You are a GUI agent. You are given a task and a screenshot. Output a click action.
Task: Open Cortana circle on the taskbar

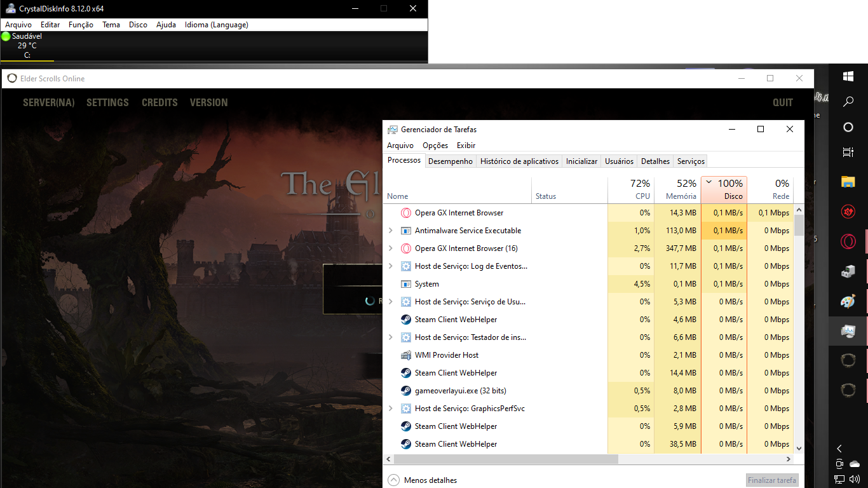coord(848,127)
